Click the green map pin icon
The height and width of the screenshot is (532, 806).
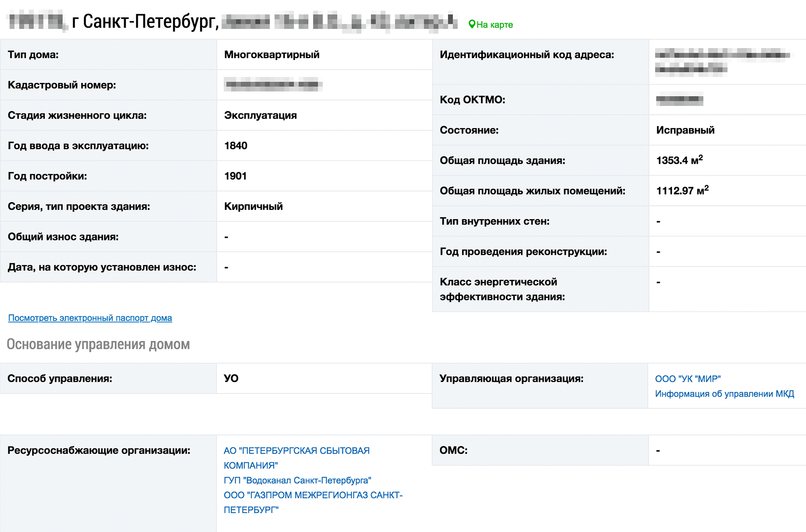[472, 24]
